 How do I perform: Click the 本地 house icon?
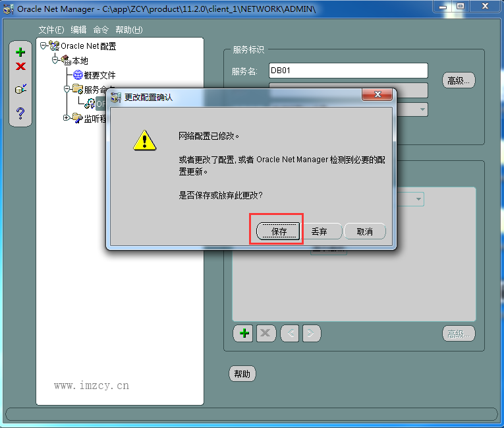pyautogui.click(x=66, y=60)
